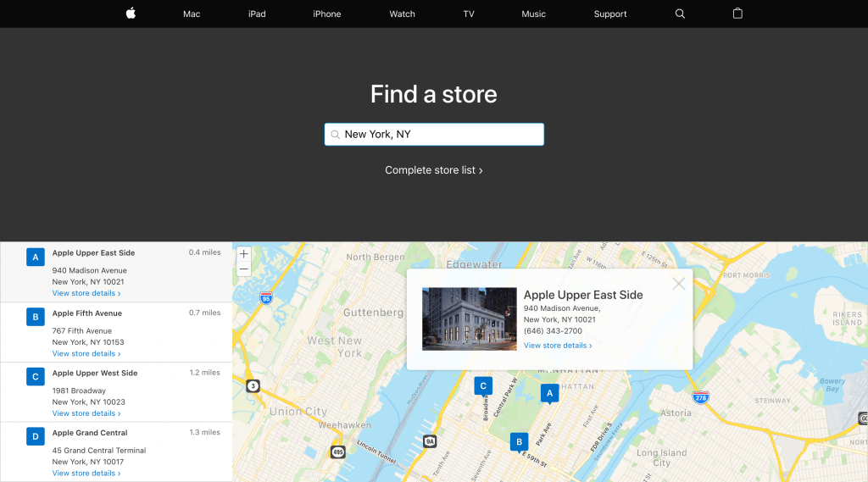View store details for Apple Fifth Avenue
Screen dimensions: 868x482
coord(86,353)
